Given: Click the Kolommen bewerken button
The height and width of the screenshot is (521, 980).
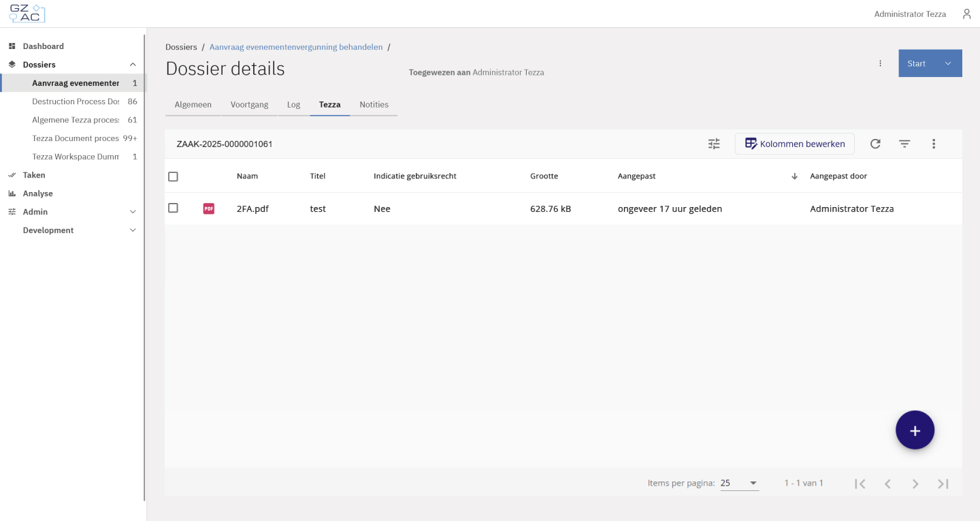Looking at the screenshot, I should pyautogui.click(x=794, y=144).
